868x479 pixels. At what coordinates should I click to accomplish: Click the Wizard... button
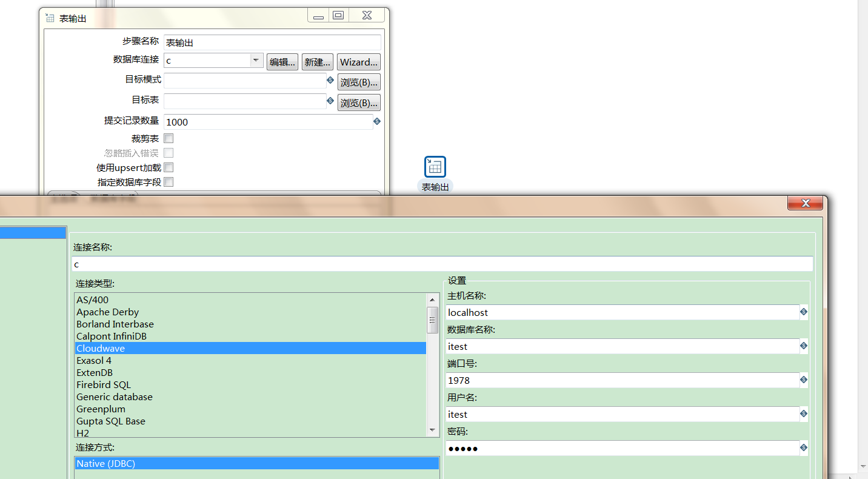coord(359,62)
